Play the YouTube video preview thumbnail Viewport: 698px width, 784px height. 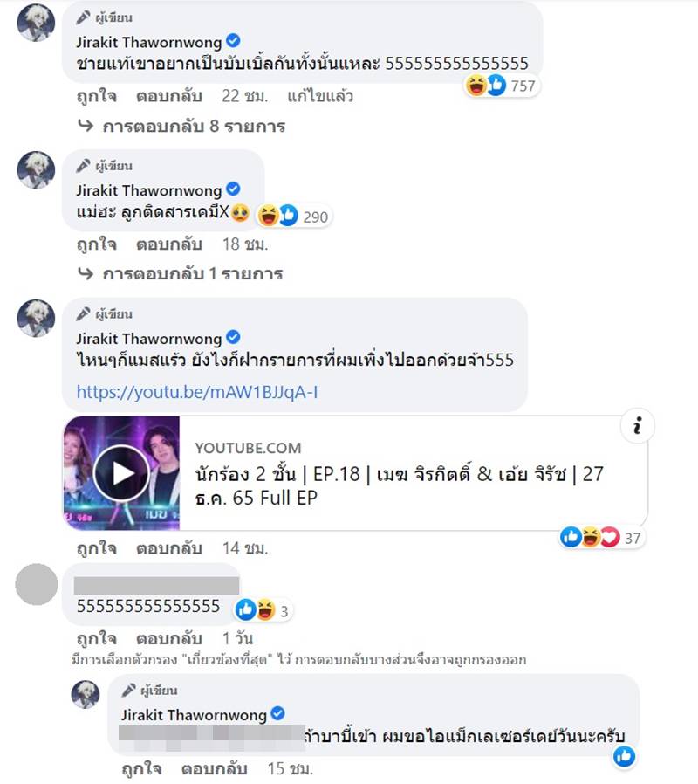tap(121, 473)
